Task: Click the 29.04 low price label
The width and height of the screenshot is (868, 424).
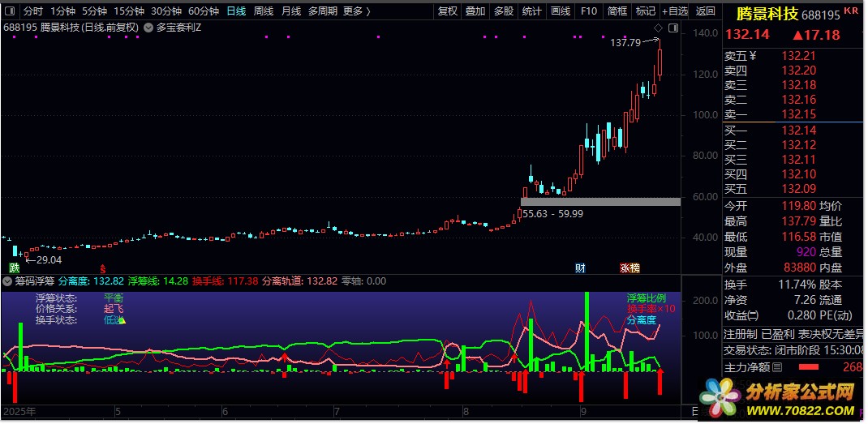Action: (x=49, y=259)
